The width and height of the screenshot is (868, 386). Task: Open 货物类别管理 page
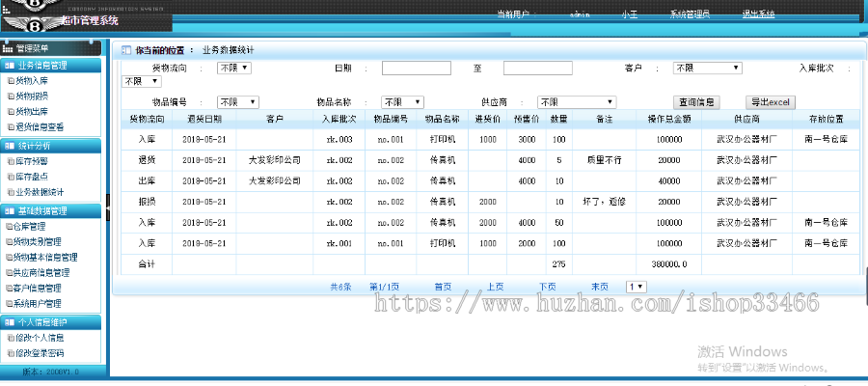pos(37,242)
